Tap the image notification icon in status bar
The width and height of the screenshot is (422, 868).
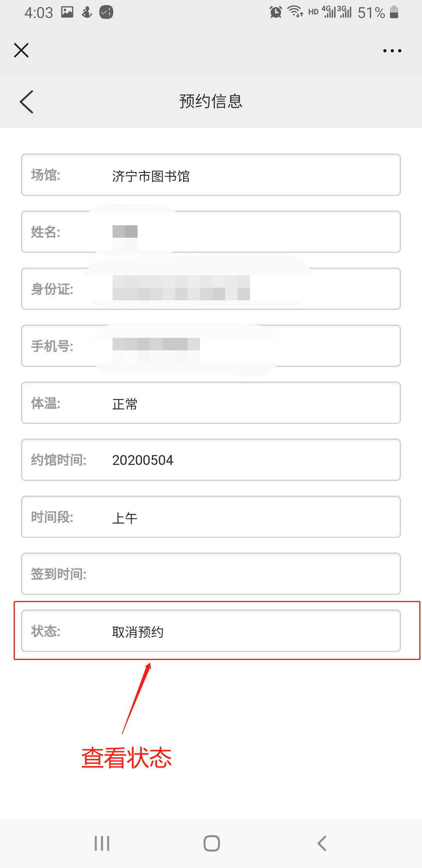[67, 12]
